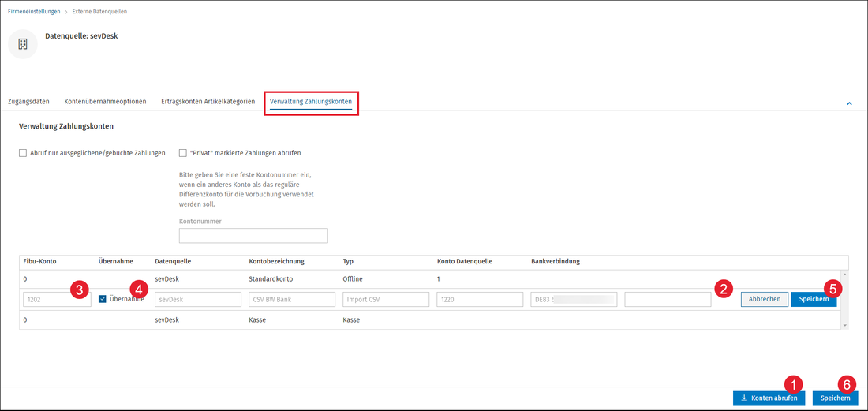Click the Bankverbindung field starting with DE83
The width and height of the screenshot is (868, 411).
click(574, 299)
